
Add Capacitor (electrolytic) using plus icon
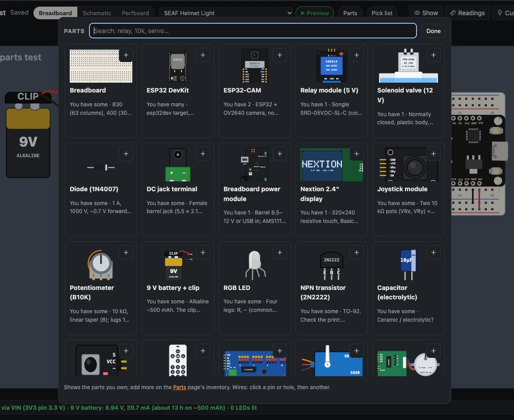(434, 252)
